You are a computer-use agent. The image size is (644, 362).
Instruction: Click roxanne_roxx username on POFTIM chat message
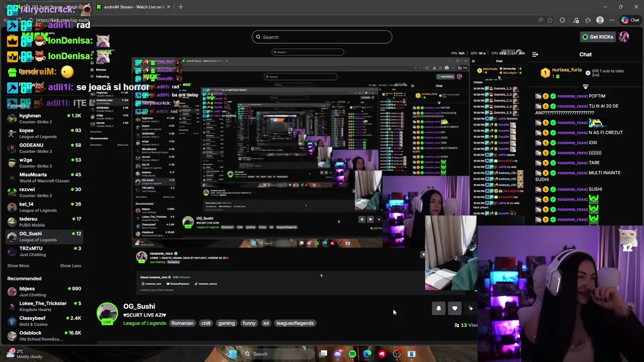(x=572, y=96)
